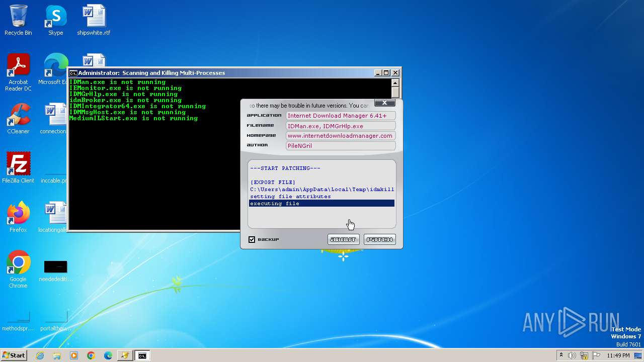
Task: Open locationgall document icon
Action: pyautogui.click(x=53, y=217)
